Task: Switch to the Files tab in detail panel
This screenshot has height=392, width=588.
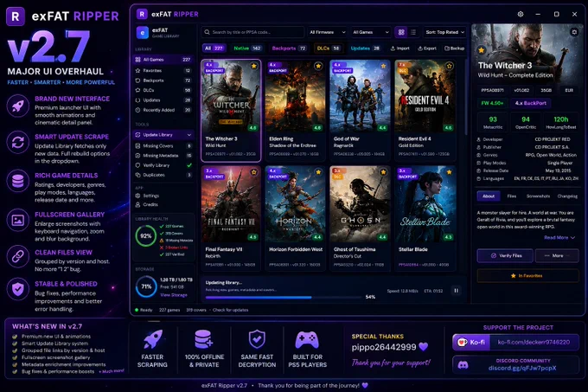Action: (512, 196)
